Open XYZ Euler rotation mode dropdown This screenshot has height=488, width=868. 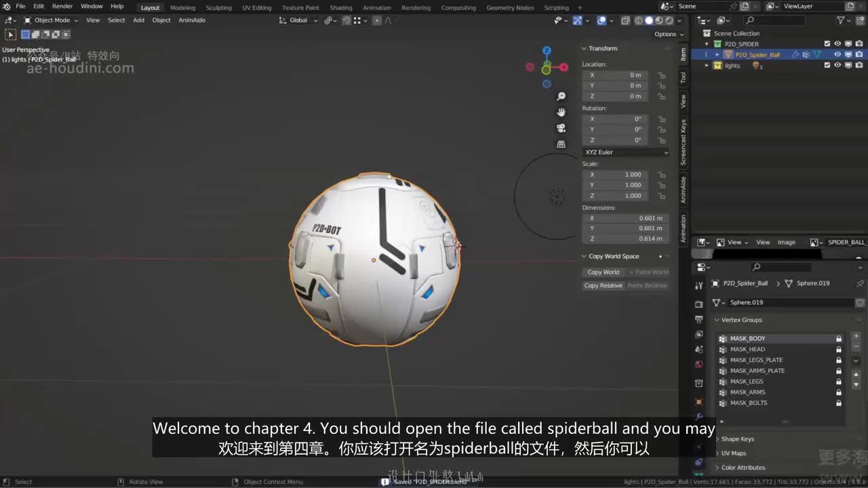coord(627,152)
